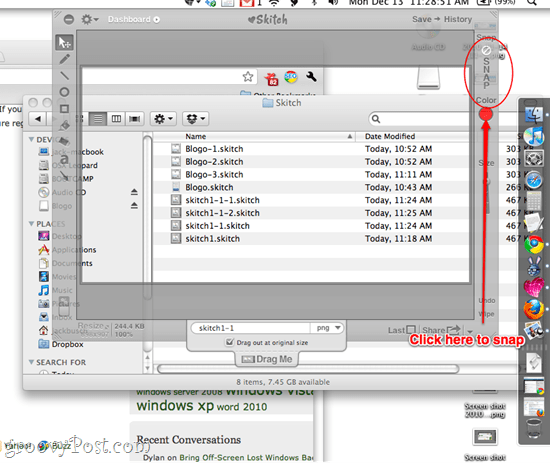Select the Eraser tool in Skitch

pos(64,141)
